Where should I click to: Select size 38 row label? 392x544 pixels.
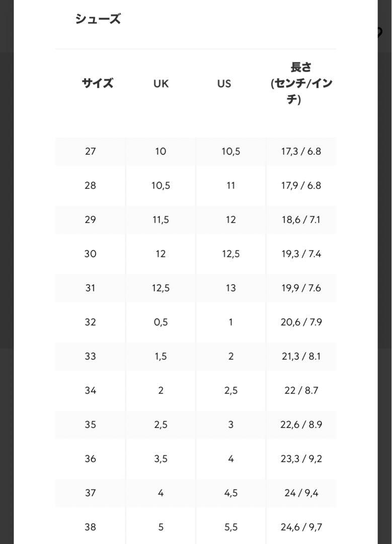point(90,527)
